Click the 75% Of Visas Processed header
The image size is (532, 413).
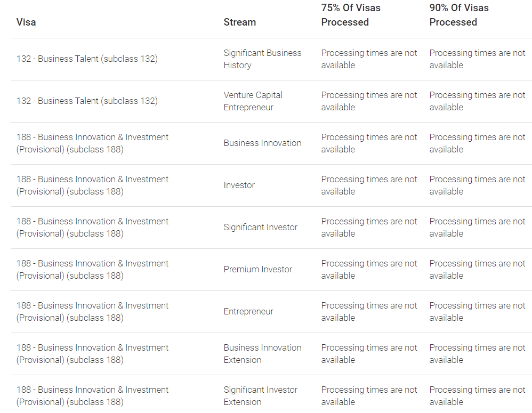point(351,15)
